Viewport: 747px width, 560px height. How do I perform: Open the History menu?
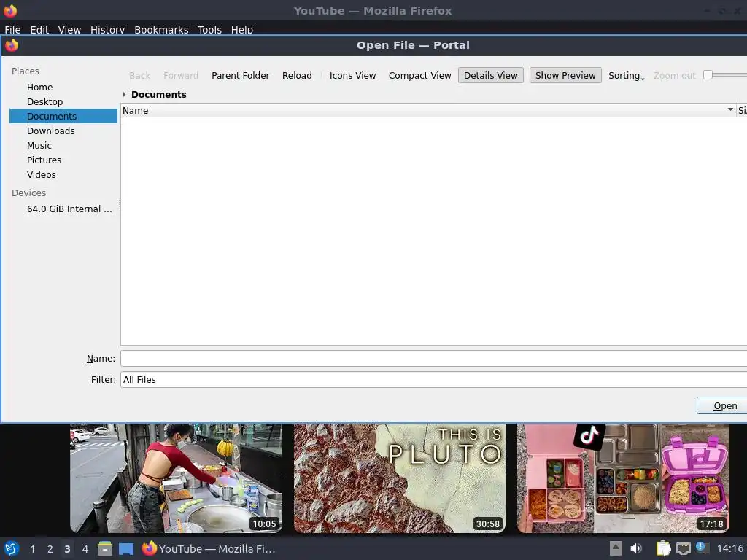click(108, 29)
